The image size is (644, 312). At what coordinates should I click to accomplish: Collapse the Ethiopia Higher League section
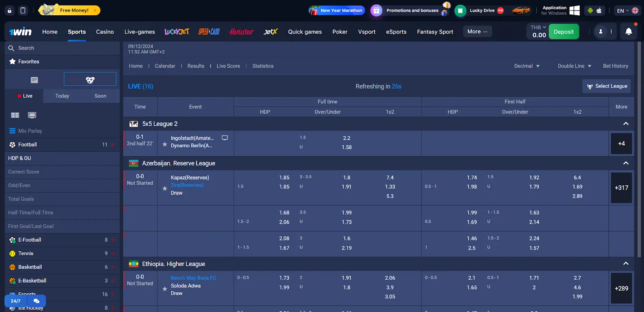coord(626,264)
